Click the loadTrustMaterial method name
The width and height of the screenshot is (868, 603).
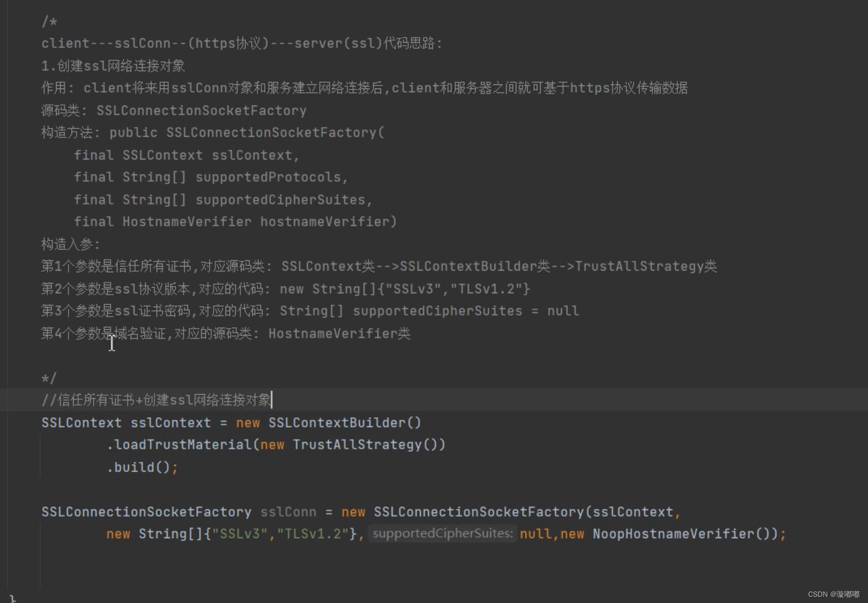181,444
